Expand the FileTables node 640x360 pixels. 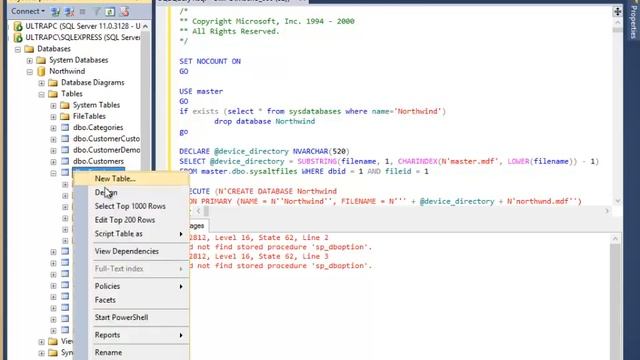point(53,117)
